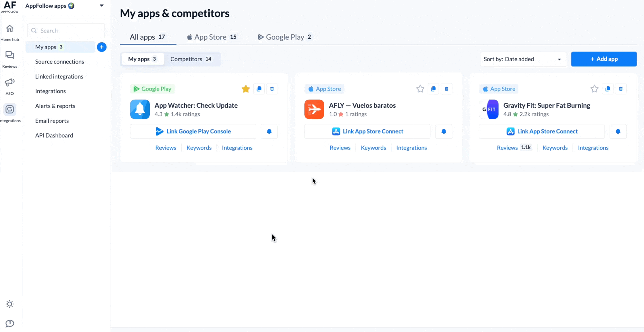This screenshot has height=332, width=644.
Task: Click Link App Store Connect for Gravity Fit
Action: pos(542,132)
